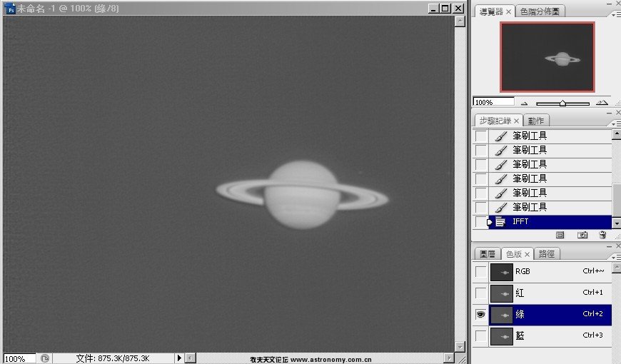The height and width of the screenshot is (364, 621).
Task: Show the RGB composite channel visibility
Action: coord(480,272)
